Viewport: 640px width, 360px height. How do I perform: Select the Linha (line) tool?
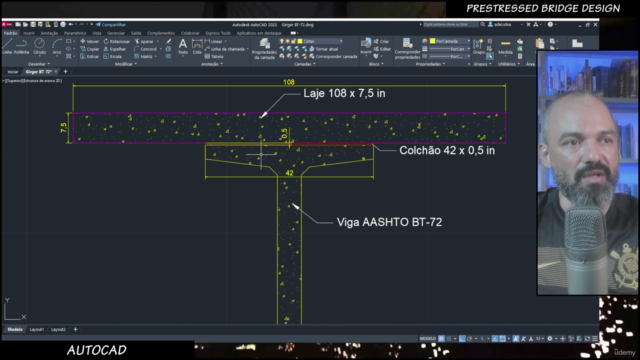[x=7, y=46]
